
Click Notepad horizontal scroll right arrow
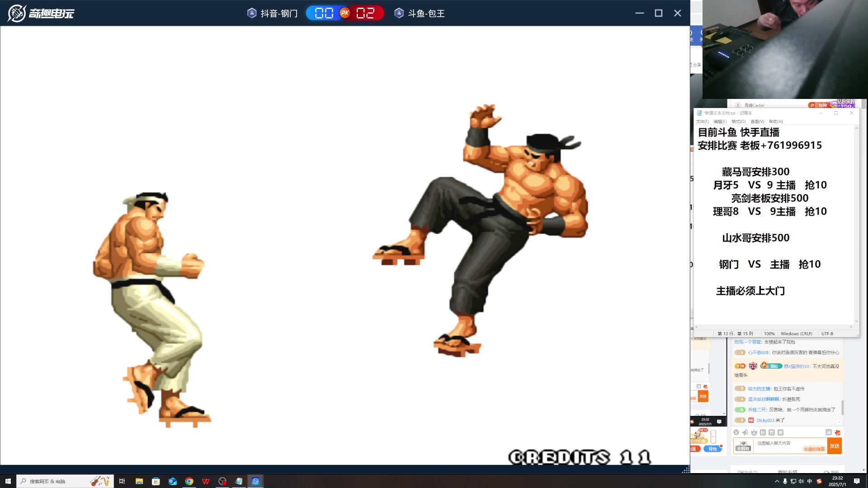[851, 327]
